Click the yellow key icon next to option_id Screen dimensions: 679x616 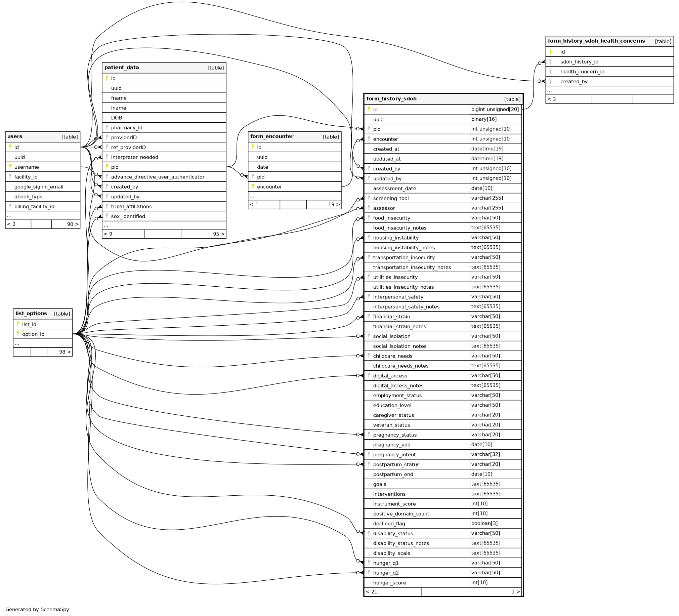click(x=18, y=334)
